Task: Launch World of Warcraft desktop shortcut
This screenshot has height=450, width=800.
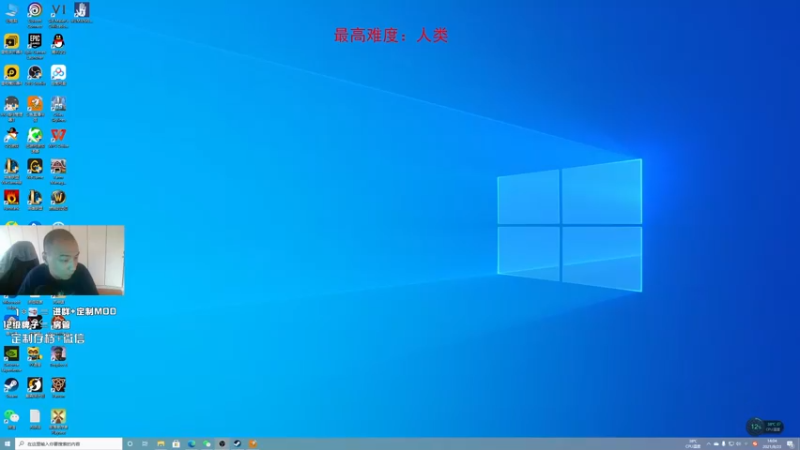Action: tap(58, 199)
